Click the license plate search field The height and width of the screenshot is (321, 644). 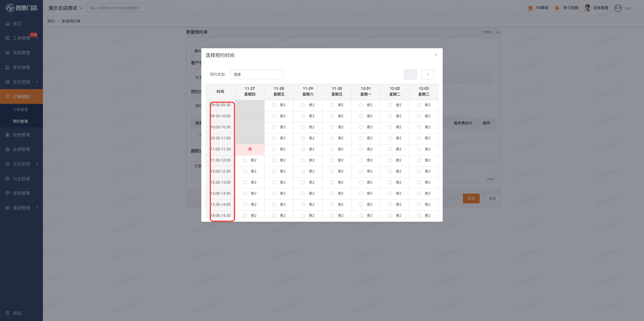coord(129,8)
